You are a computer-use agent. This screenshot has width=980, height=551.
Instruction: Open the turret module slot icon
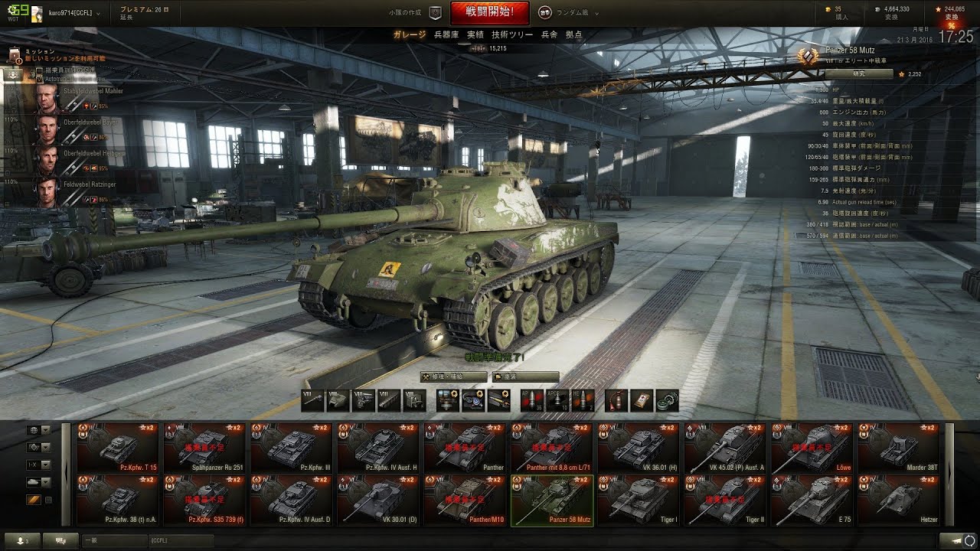click(338, 400)
